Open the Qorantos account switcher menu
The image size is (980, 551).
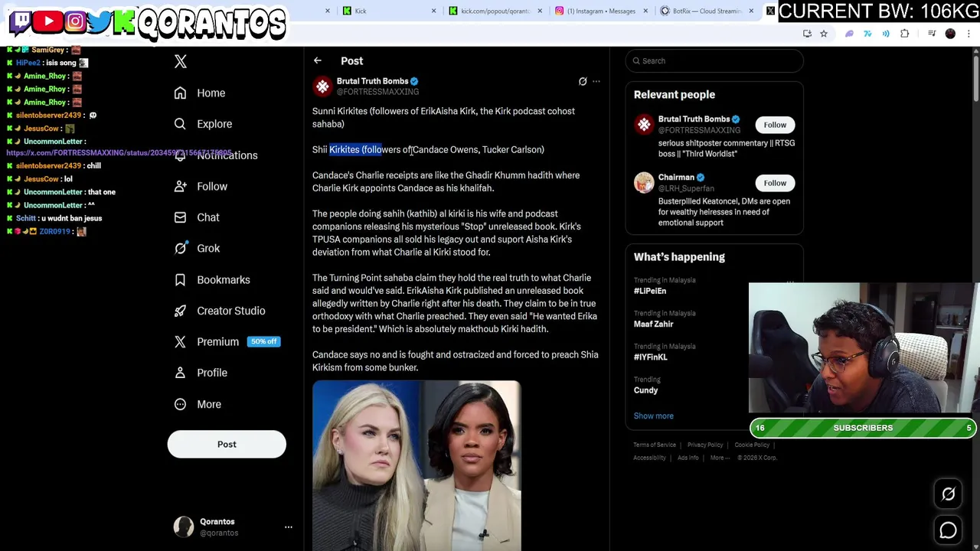tap(289, 527)
